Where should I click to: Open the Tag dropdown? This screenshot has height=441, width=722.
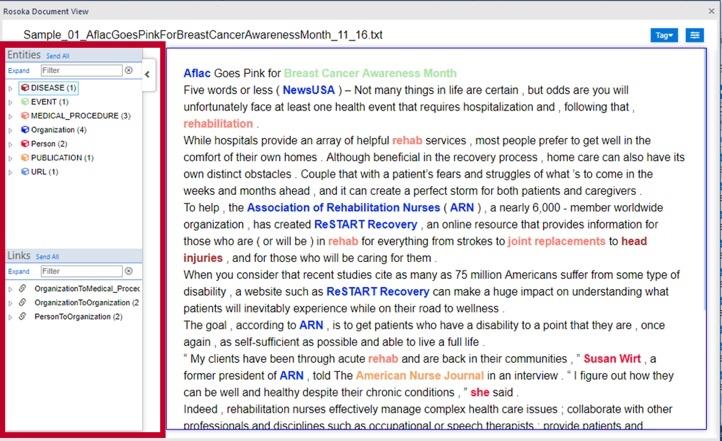[663, 35]
